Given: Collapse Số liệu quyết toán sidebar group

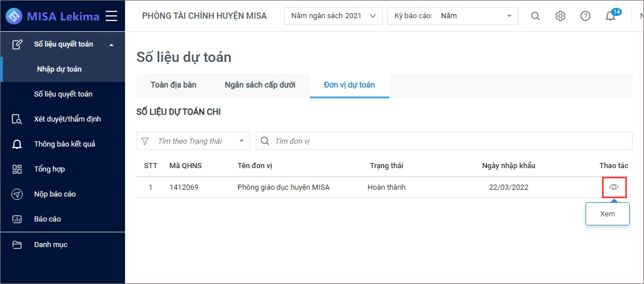Looking at the screenshot, I should coord(63,44).
